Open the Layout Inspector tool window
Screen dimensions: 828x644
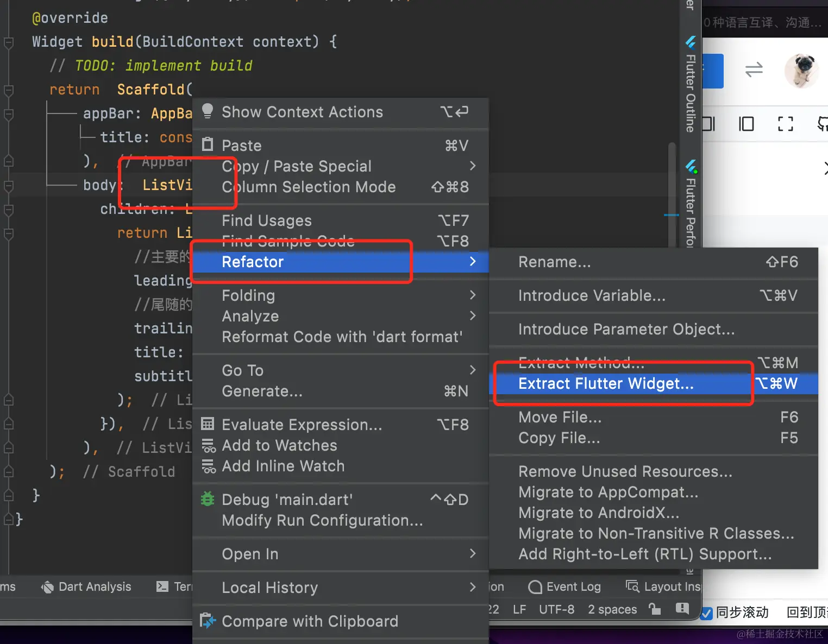[663, 586]
